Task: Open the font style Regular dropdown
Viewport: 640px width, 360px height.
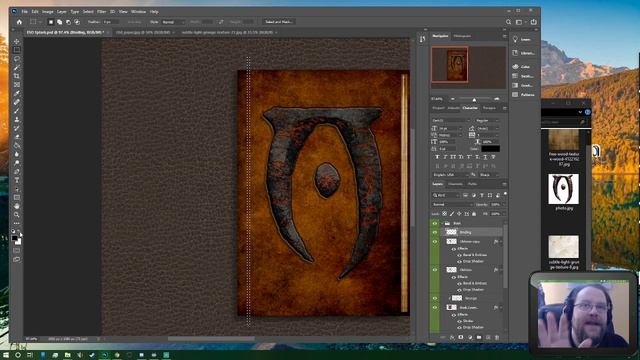Action: click(x=487, y=121)
